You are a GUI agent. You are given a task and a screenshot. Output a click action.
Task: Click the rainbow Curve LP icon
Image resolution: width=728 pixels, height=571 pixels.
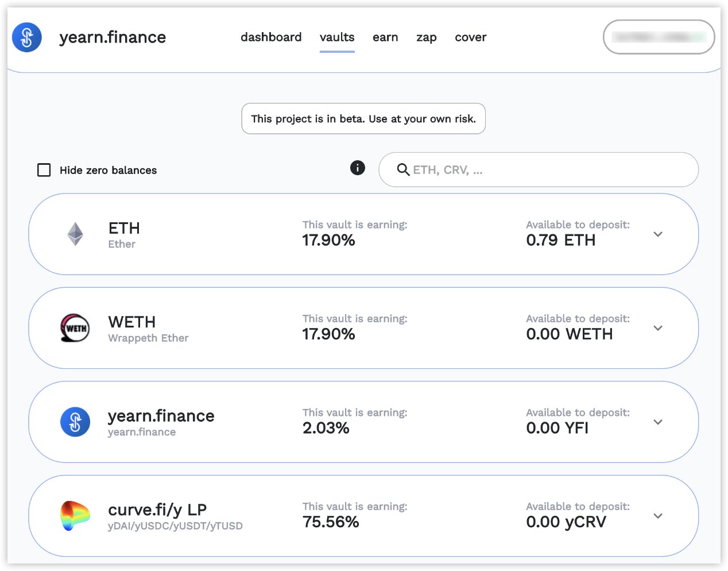tap(75, 515)
